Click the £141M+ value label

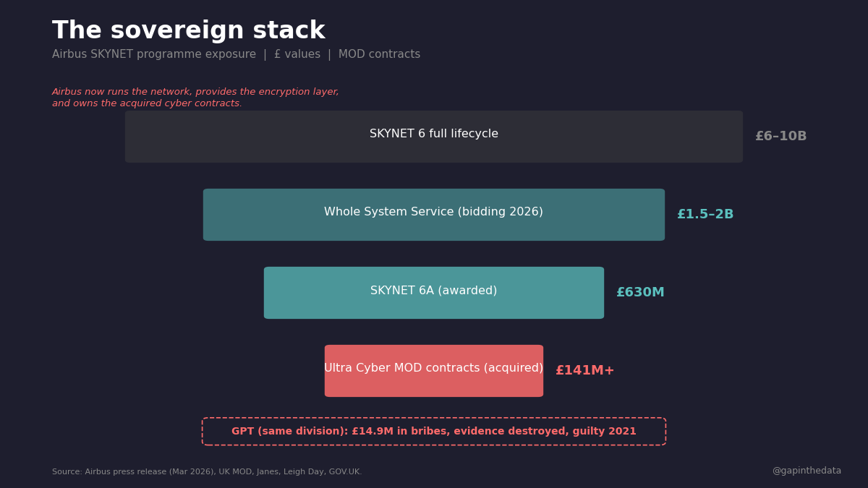[x=584, y=371]
